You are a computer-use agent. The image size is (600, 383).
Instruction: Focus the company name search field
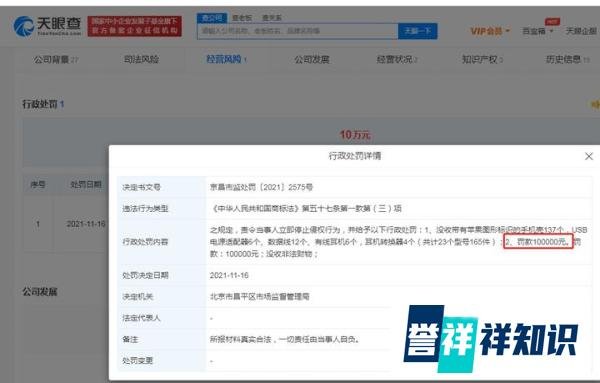coord(298,31)
